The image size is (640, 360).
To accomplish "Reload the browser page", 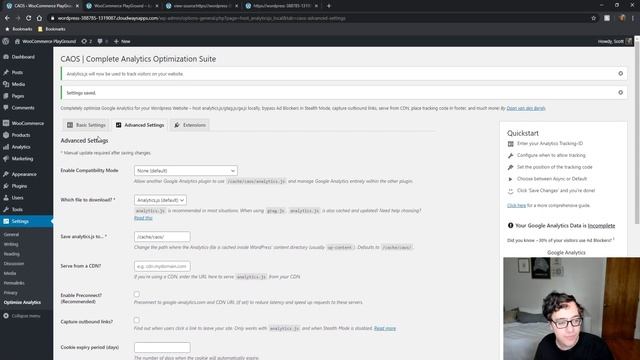I will coord(28,18).
